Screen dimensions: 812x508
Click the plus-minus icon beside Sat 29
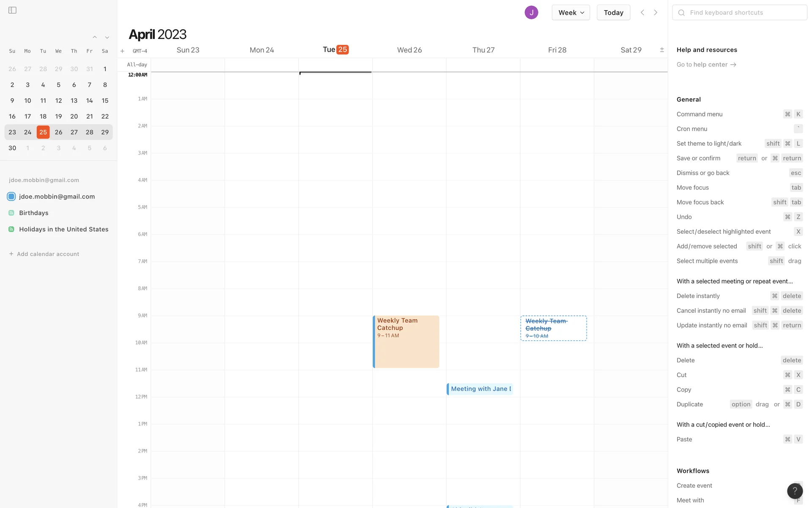pyautogui.click(x=662, y=50)
